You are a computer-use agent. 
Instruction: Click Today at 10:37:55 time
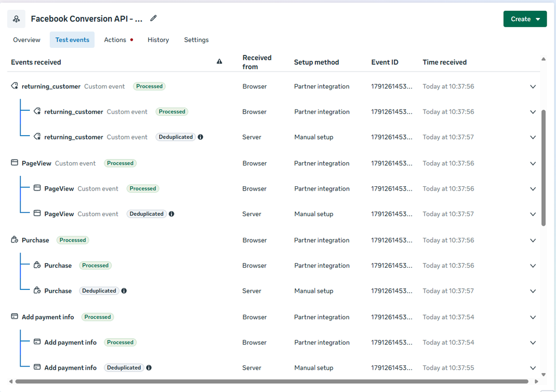448,368
